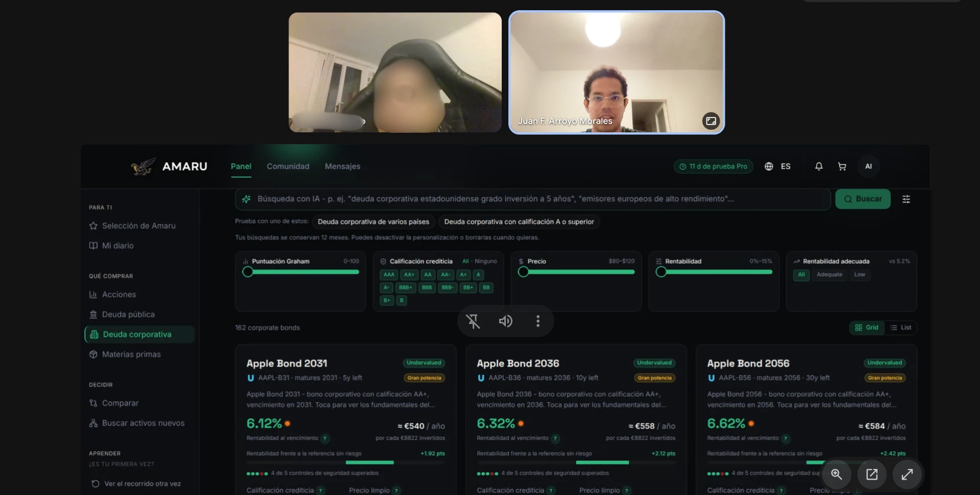Image resolution: width=980 pixels, height=495 pixels.
Task: Click help icon beside Precio limpio on Apple Bond 2036
Action: 627,490
